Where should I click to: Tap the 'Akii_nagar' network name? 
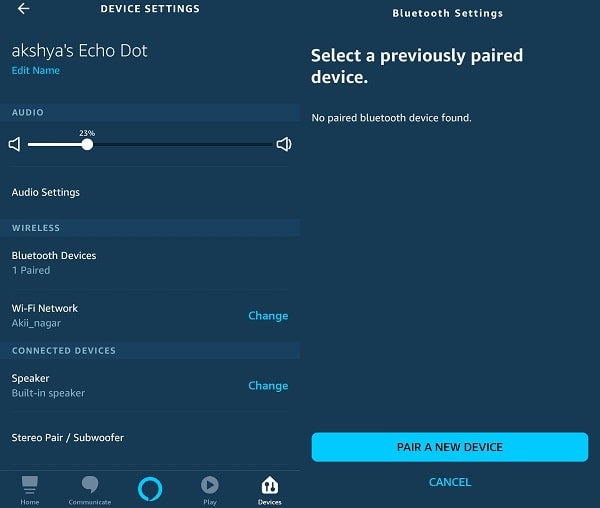[x=36, y=324]
